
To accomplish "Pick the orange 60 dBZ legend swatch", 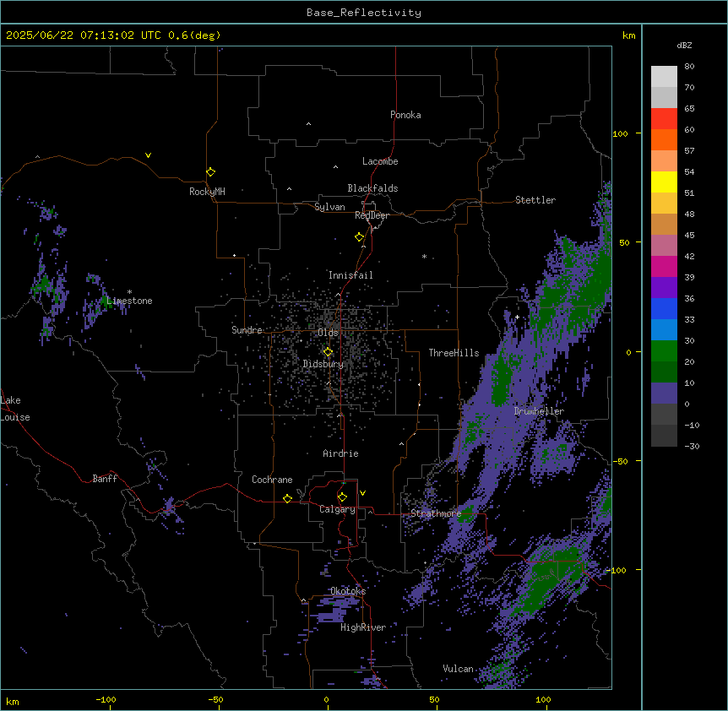I will coord(664,139).
